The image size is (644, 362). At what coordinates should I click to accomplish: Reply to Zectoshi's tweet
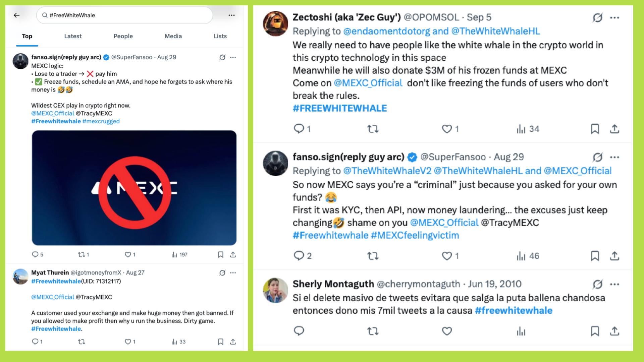299,129
